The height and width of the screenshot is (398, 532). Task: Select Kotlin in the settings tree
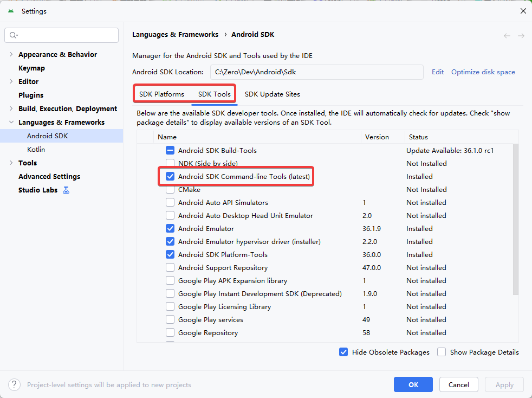point(36,150)
